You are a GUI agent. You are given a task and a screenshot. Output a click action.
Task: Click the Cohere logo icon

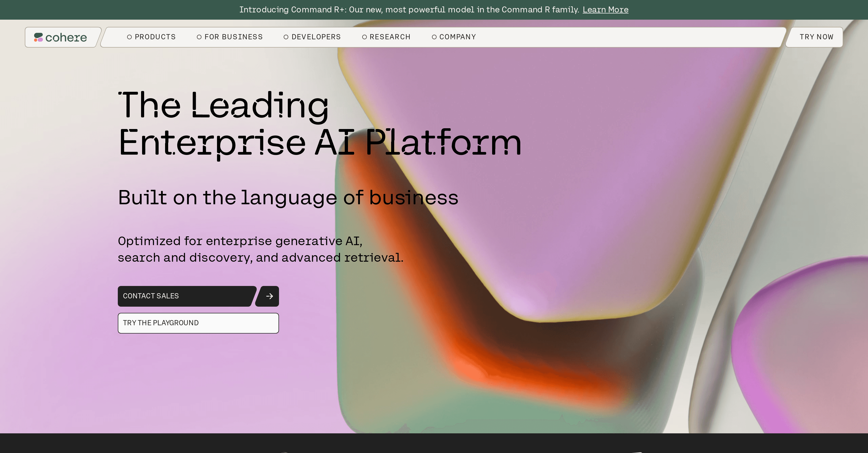(x=38, y=37)
